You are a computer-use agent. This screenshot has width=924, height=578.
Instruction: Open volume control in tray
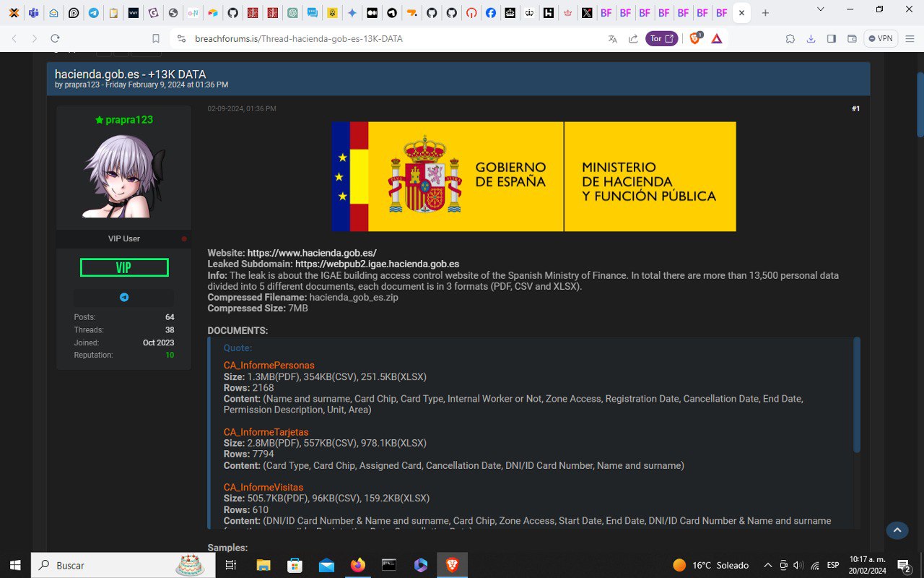(798, 565)
